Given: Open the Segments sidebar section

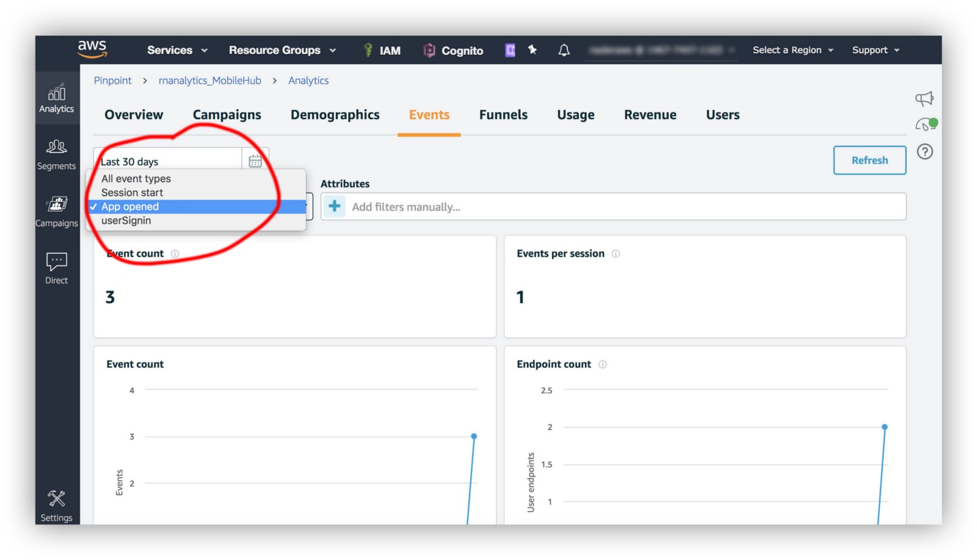Looking at the screenshot, I should (x=57, y=155).
